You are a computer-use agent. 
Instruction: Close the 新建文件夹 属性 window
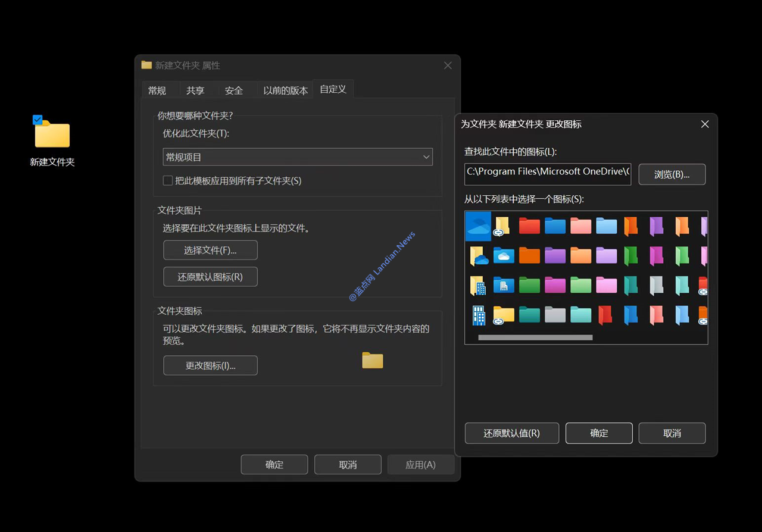tap(448, 65)
